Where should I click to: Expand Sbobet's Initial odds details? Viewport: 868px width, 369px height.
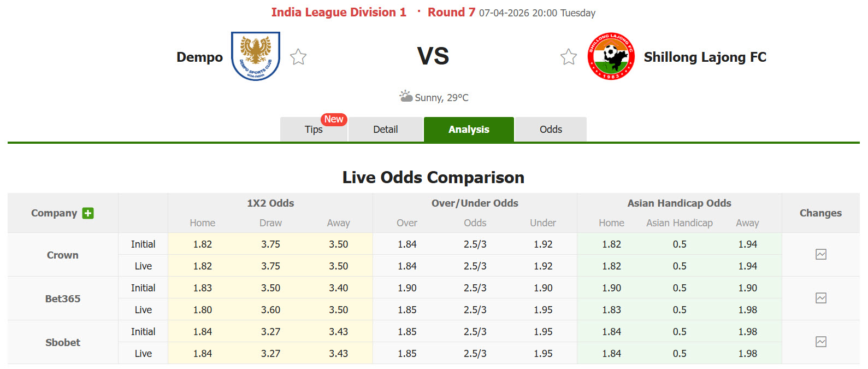point(143,331)
